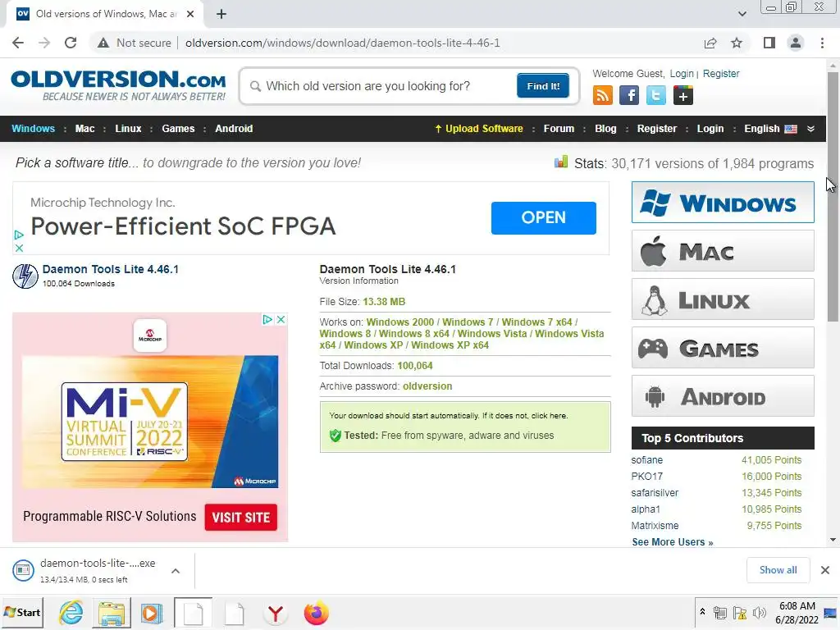The height and width of the screenshot is (630, 840).
Task: Open the Windows category sidebar button
Action: (x=723, y=203)
